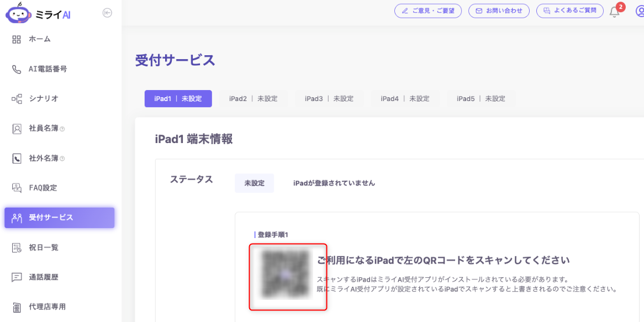Click the 社員名簿 contact book icon
The height and width of the screenshot is (322, 644).
pos(17,129)
